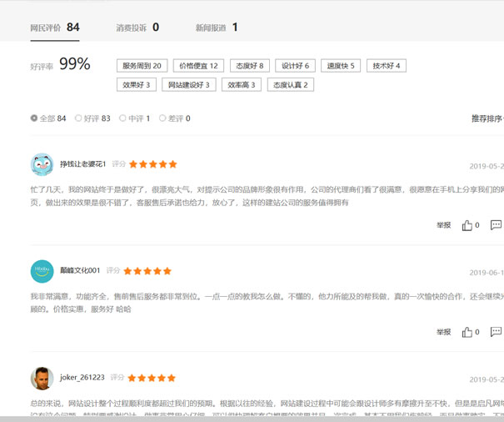Click comment icon on second review
504x422 pixels.
(496, 332)
